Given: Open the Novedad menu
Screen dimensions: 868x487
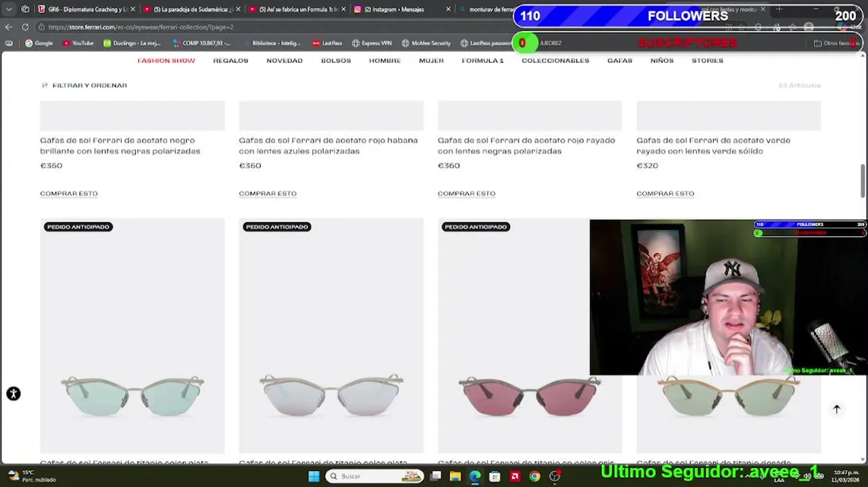Looking at the screenshot, I should click(x=285, y=60).
